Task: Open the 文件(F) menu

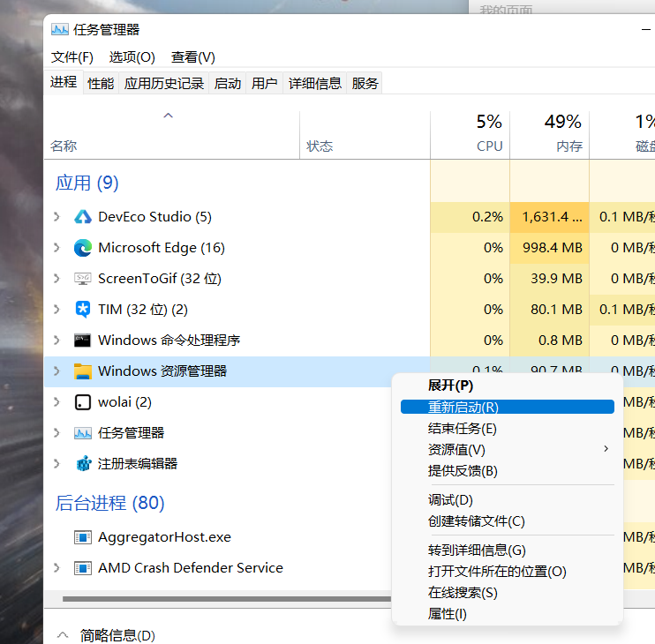Action: point(72,56)
